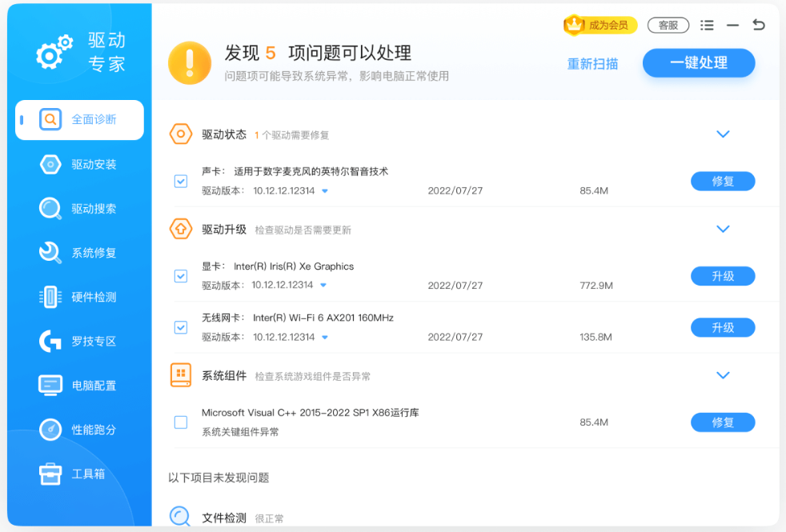Click 修复 for the 声卡 driver
Screen dimensions: 786x532
coord(723,182)
